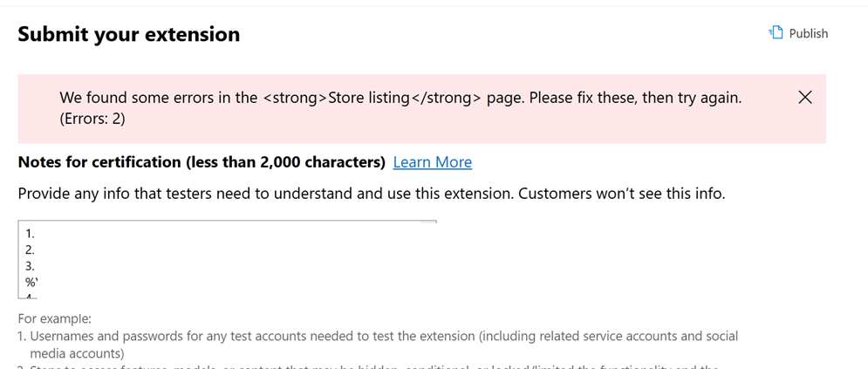Place cursor on line "1." in notes box
The height and width of the screenshot is (369, 868).
coord(31,234)
